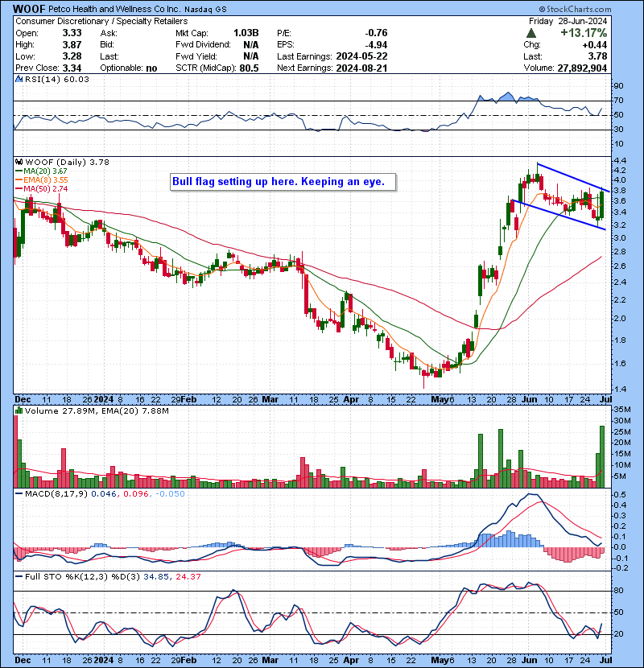
Task: Click the 0.5 label on the MACD axis
Action: click(x=620, y=495)
